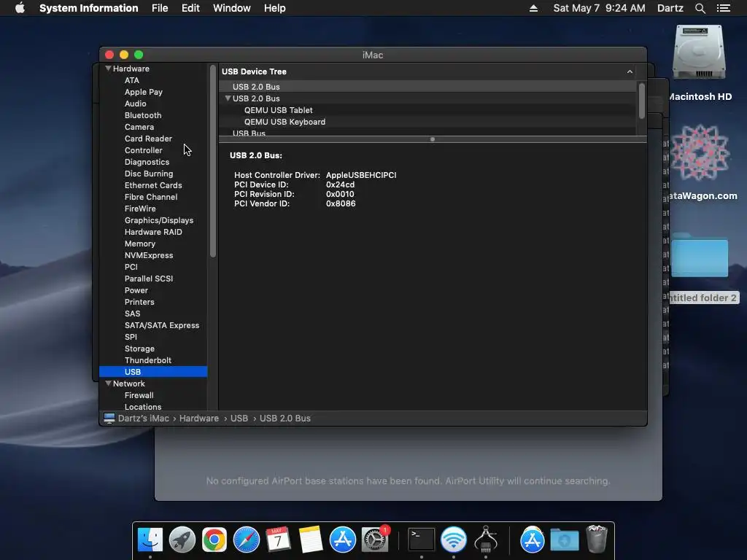Select Ethernet Cards in the sidebar
Viewport: 747px width, 560px height.
coord(153,185)
